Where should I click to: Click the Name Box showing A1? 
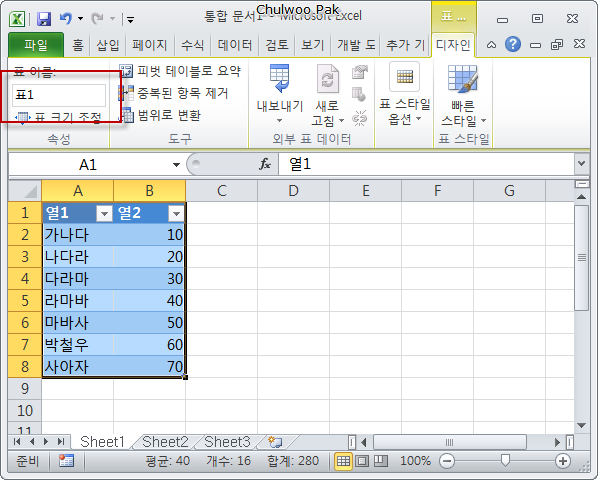coord(88,165)
